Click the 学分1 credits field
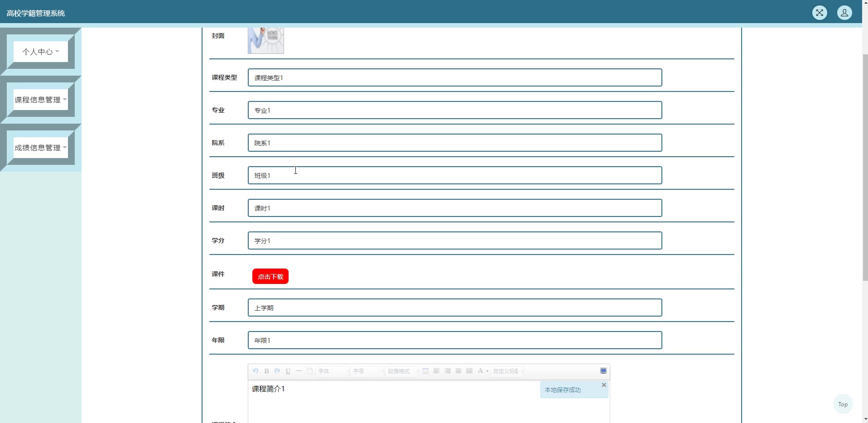Image resolution: width=868 pixels, height=423 pixels. click(455, 240)
